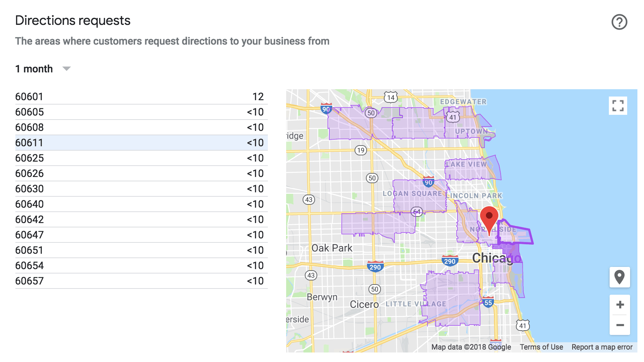Screen dimensions: 644x362
Task: Select the 60605 zip code row
Action: (x=141, y=112)
